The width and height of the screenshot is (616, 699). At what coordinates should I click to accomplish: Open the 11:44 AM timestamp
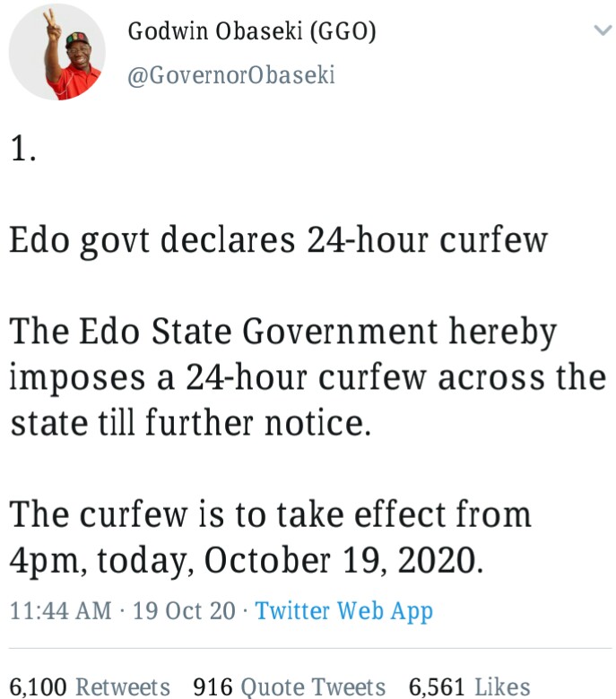click(x=61, y=611)
